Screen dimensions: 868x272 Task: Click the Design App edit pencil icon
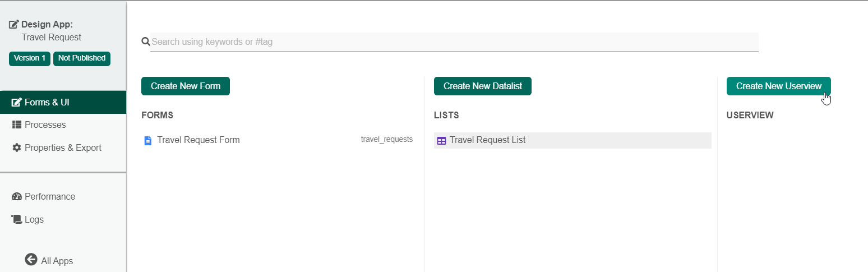[x=14, y=25]
